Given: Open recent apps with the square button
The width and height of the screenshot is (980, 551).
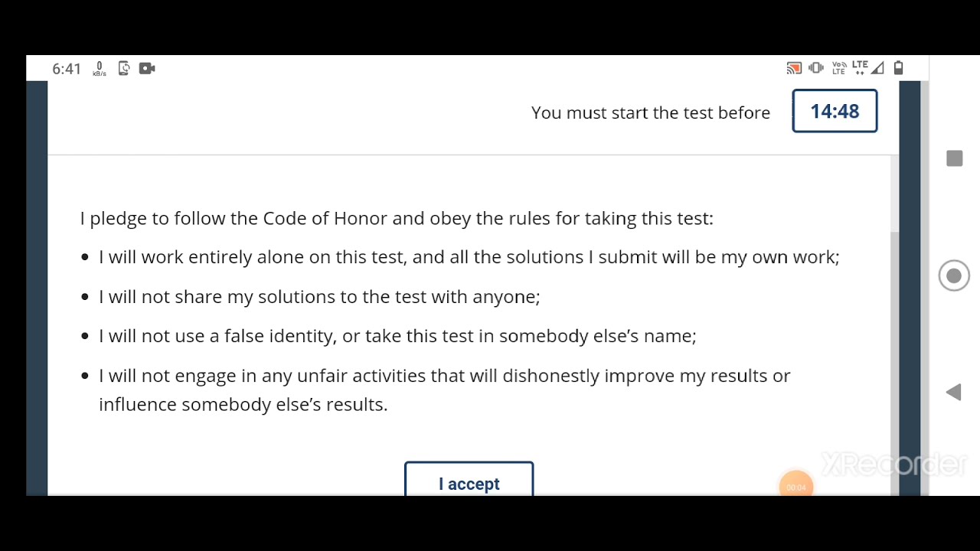Looking at the screenshot, I should [x=954, y=159].
